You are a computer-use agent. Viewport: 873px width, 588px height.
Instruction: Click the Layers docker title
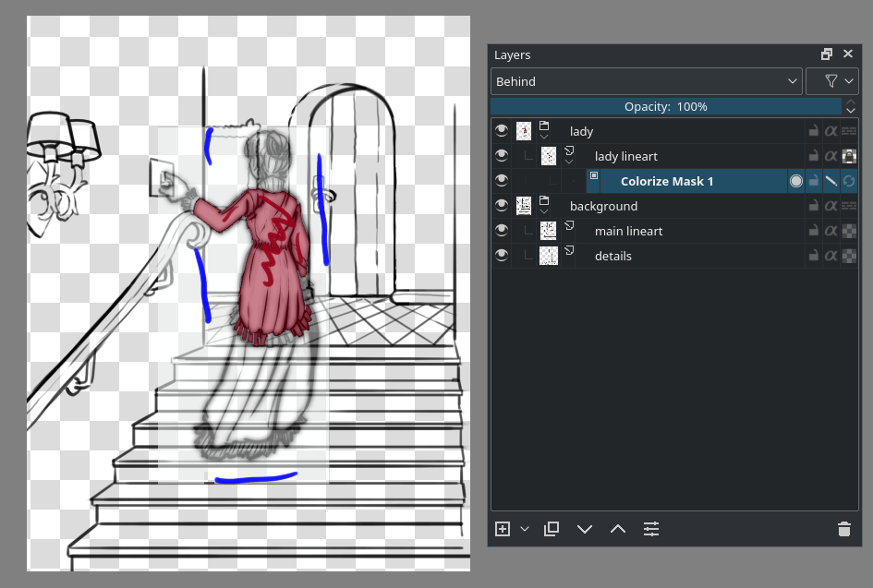pos(513,54)
